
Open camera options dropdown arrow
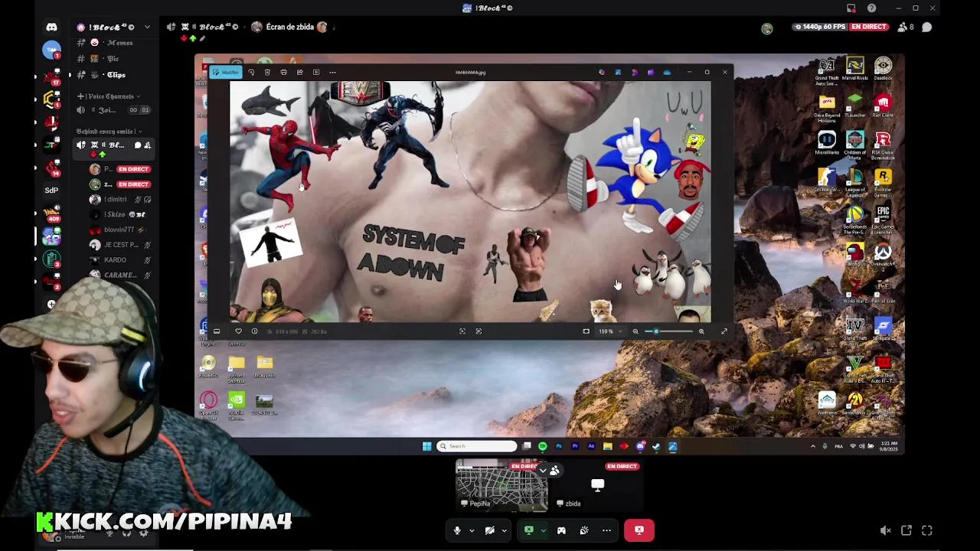coord(504,530)
